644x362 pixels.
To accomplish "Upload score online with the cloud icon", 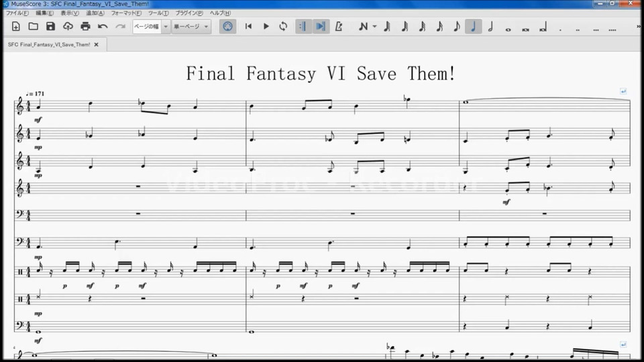I will click(68, 27).
